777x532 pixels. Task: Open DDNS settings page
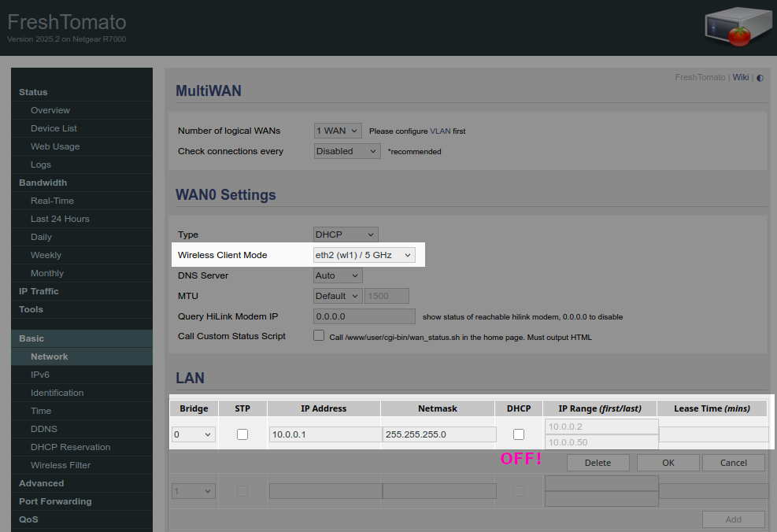(43, 429)
